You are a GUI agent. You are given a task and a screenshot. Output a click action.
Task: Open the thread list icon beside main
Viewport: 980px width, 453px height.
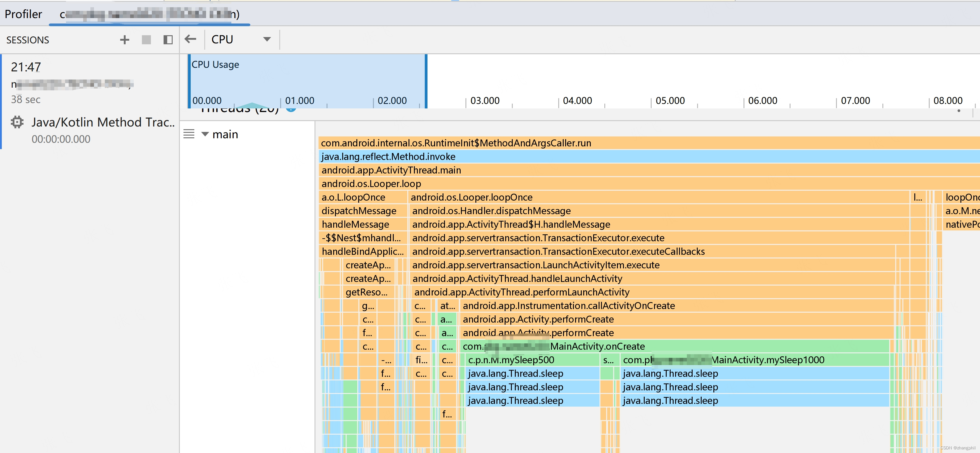click(x=189, y=134)
